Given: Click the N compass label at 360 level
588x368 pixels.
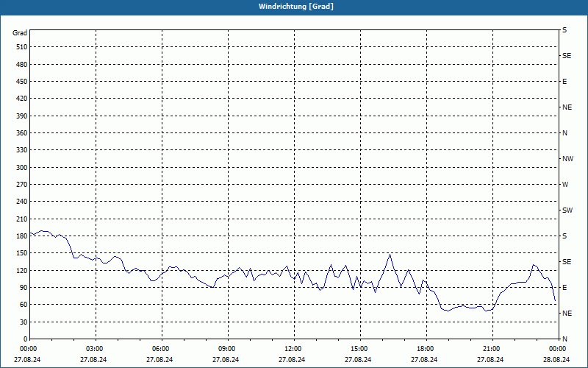Looking at the screenshot, I should pos(565,133).
